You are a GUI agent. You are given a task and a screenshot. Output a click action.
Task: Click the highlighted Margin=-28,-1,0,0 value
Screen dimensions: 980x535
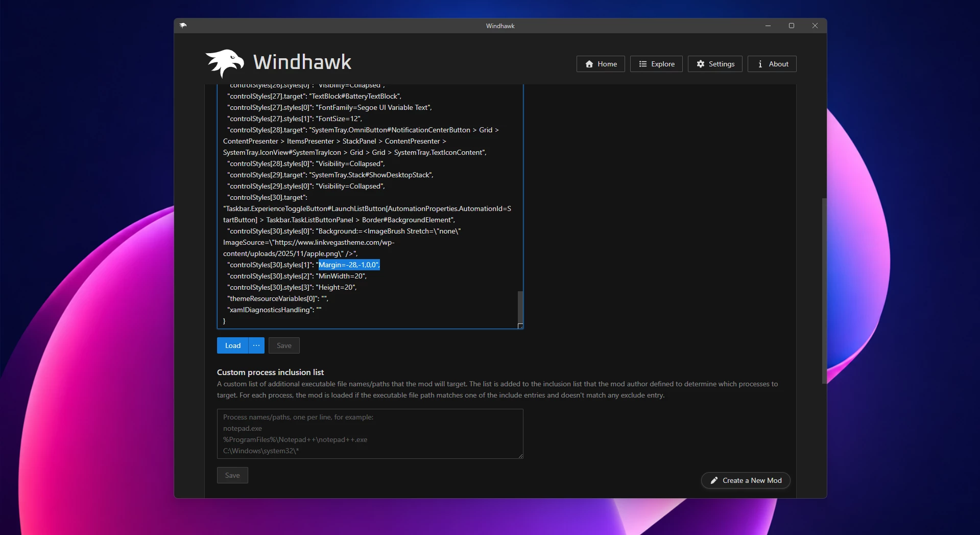[x=349, y=265]
